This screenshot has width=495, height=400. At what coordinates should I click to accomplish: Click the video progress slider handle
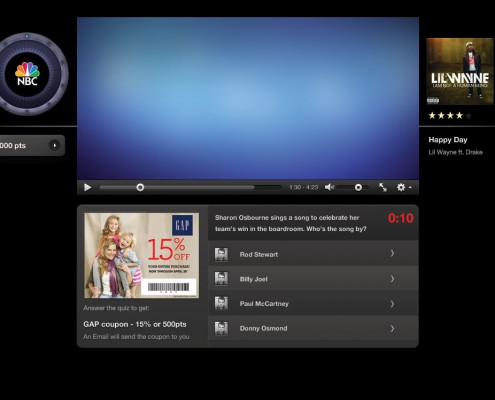tap(140, 188)
